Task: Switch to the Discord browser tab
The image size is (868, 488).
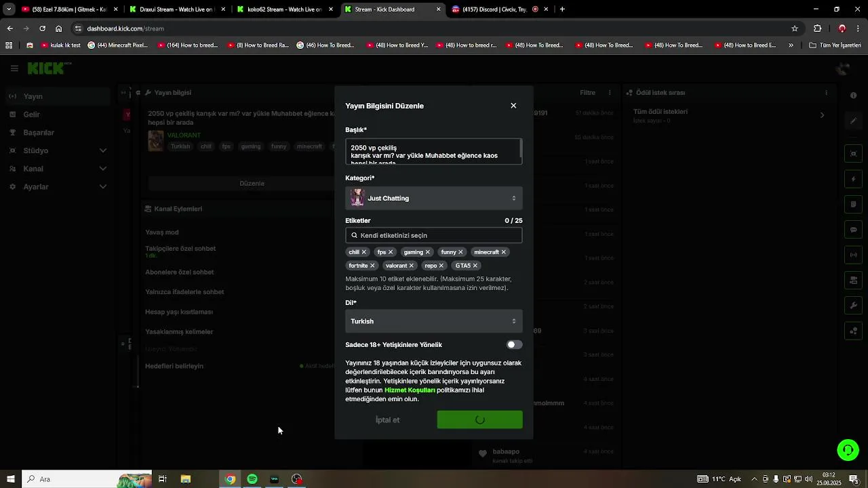Action: pyautogui.click(x=499, y=9)
